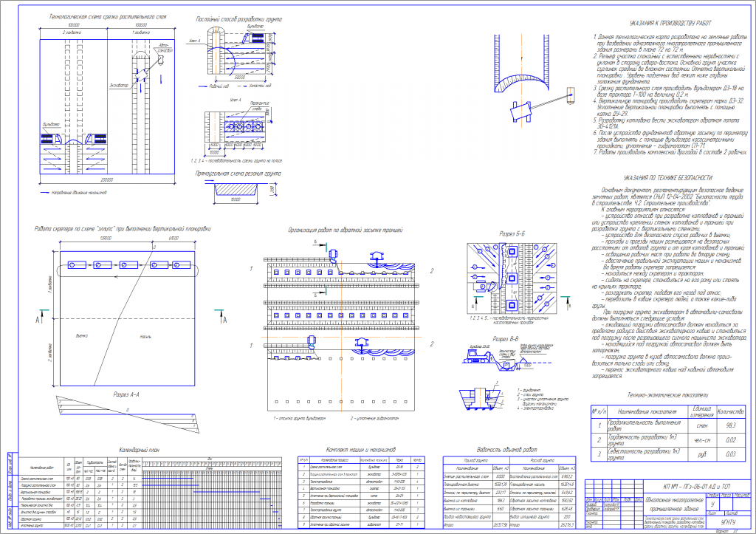Click the title 'Технико-экономические показатели'
Viewport: 756px width, 534px height.
click(x=667, y=395)
